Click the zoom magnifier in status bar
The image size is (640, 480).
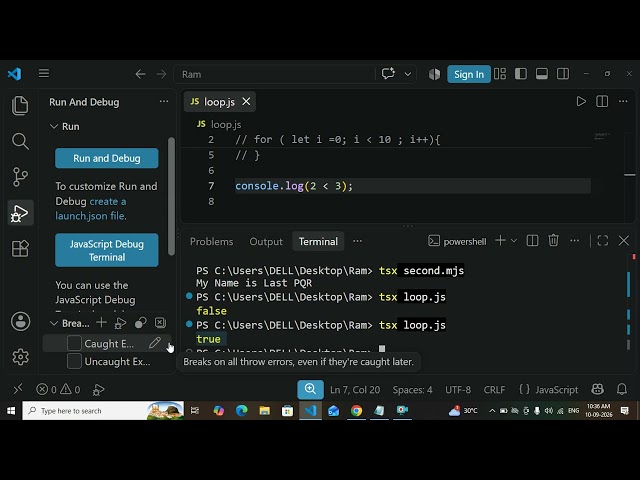tap(310, 389)
